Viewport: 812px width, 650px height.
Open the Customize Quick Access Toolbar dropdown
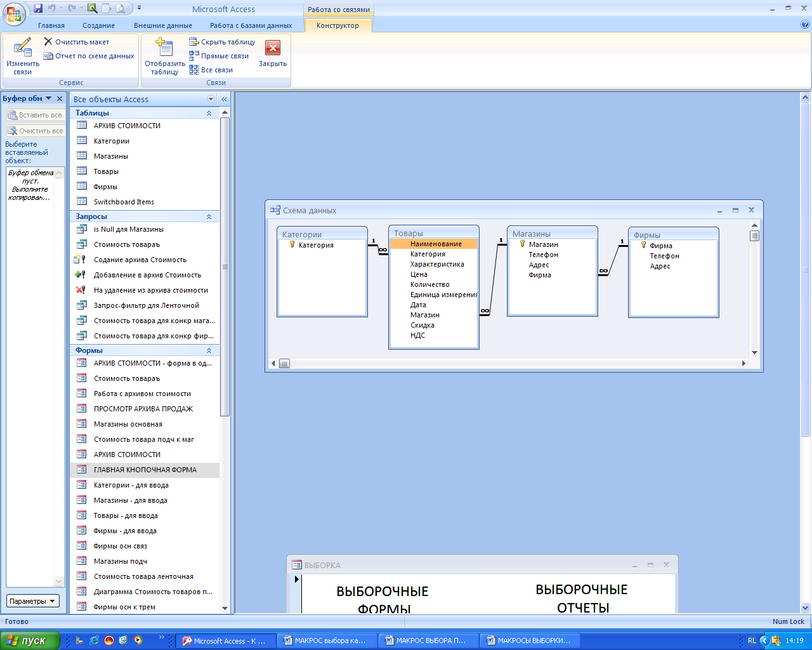pyautogui.click(x=139, y=8)
